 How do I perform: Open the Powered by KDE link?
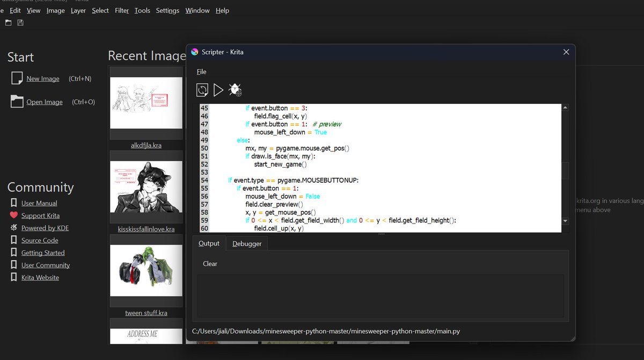click(x=45, y=228)
